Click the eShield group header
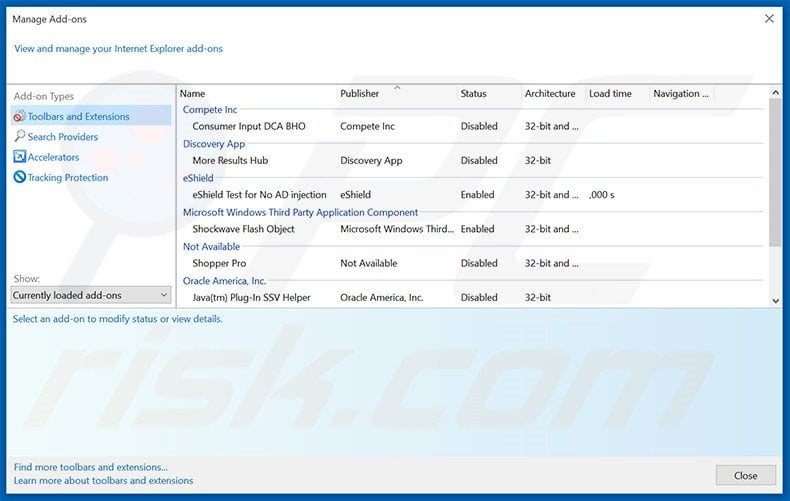The height and width of the screenshot is (501, 790). click(198, 178)
